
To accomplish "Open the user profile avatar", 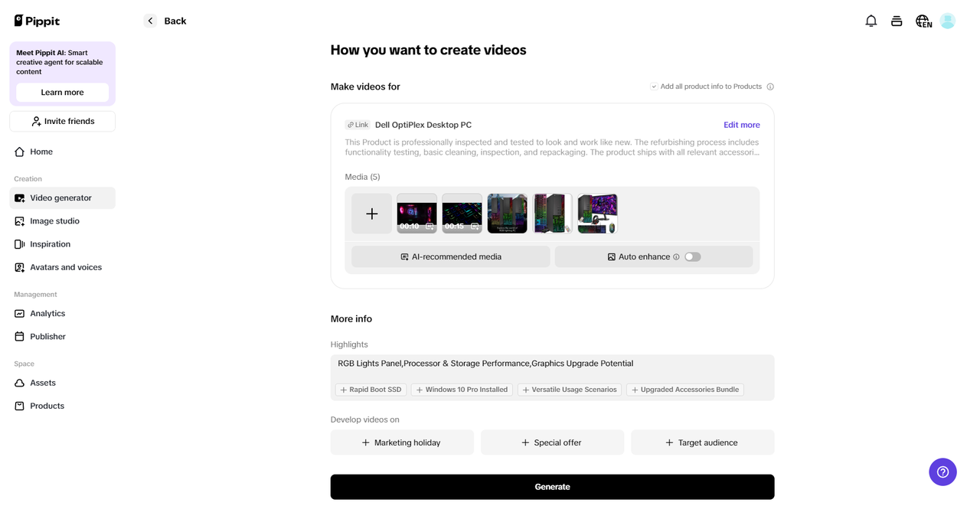I will click(x=948, y=21).
